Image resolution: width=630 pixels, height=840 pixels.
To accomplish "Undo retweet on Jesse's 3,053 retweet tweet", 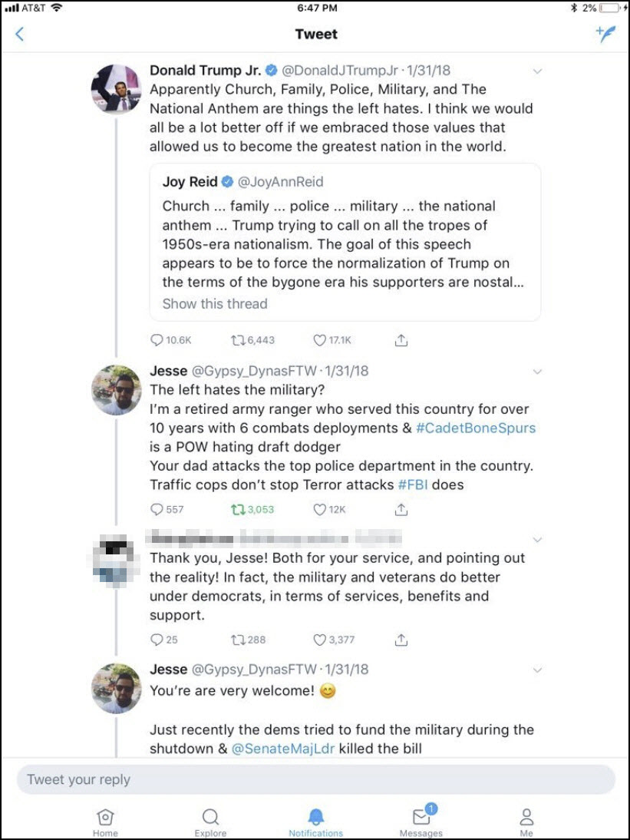I will (x=237, y=509).
